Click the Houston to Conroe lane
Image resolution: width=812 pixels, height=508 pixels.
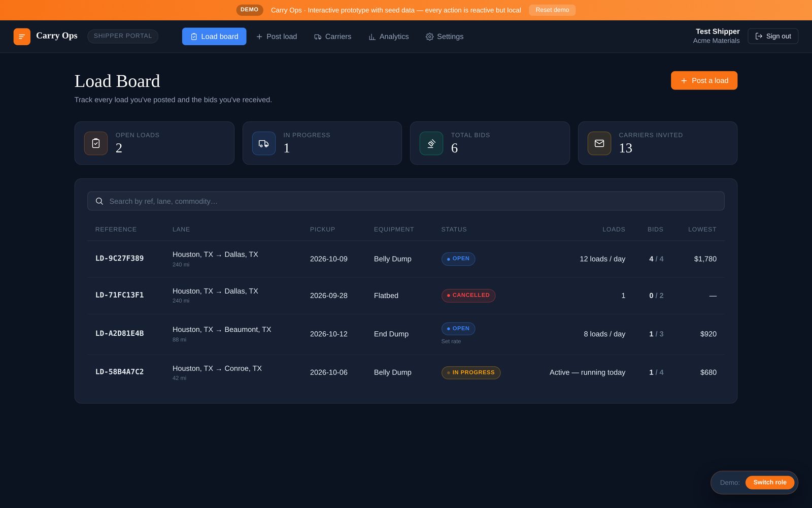[x=217, y=369]
